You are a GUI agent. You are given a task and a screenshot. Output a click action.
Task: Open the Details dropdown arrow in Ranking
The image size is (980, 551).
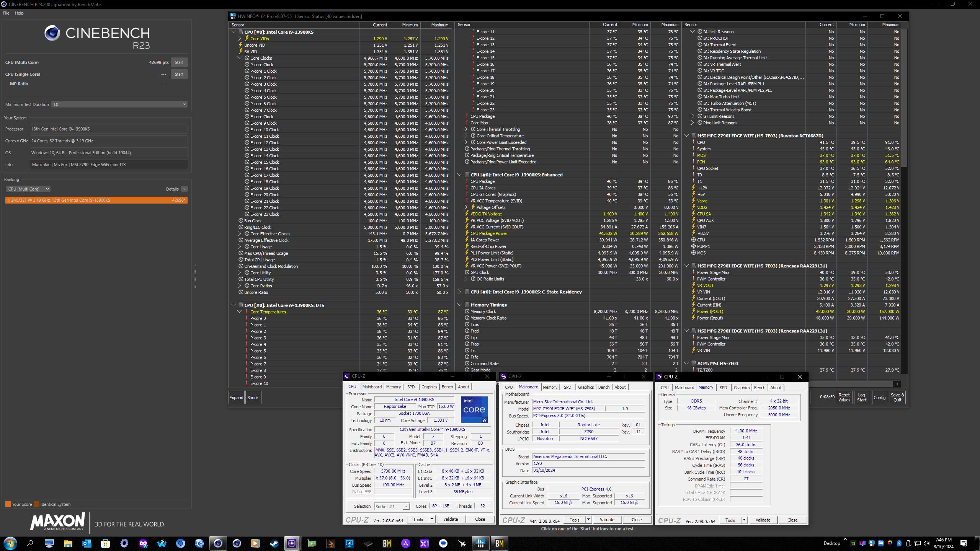pos(185,189)
